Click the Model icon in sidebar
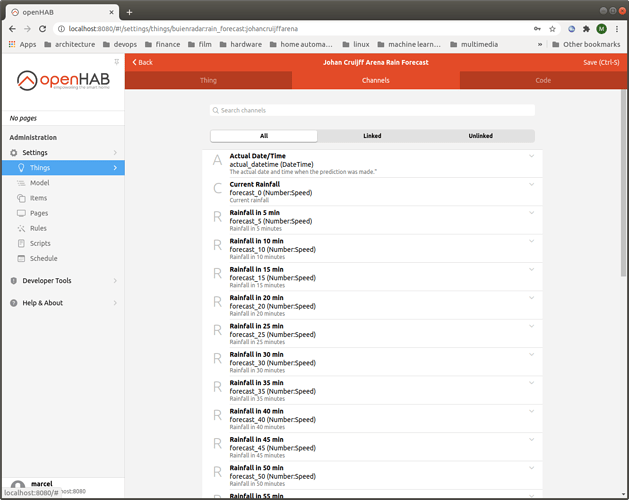629x500 pixels. (21, 183)
